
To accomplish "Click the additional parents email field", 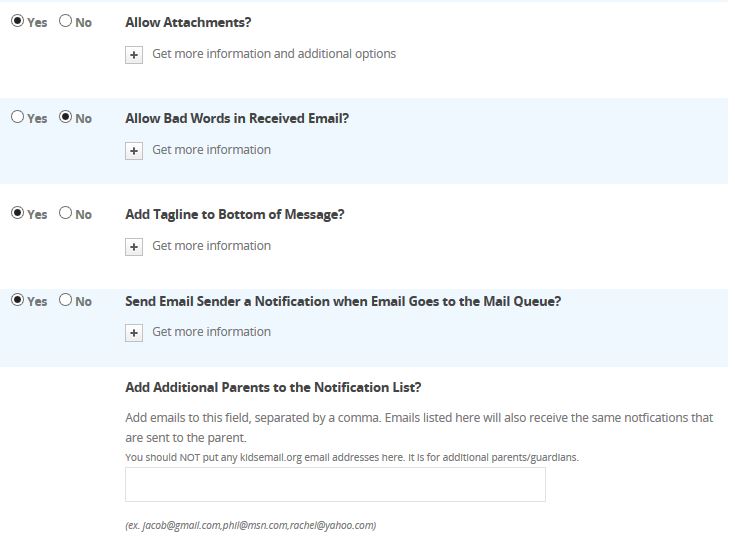I will click(335, 485).
